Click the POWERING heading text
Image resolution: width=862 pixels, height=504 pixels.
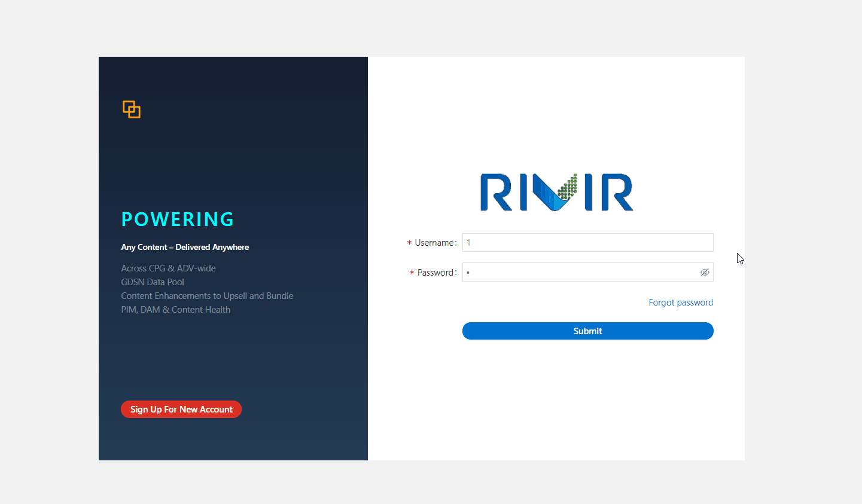tap(178, 219)
